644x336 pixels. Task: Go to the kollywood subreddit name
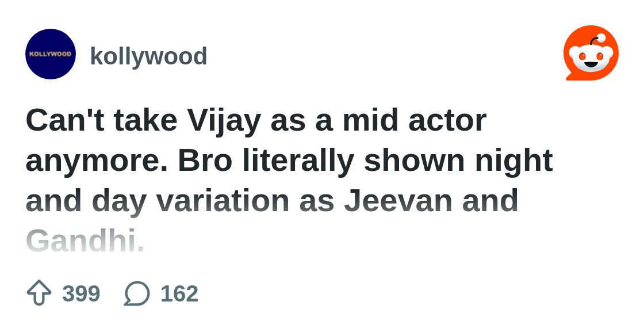click(148, 56)
